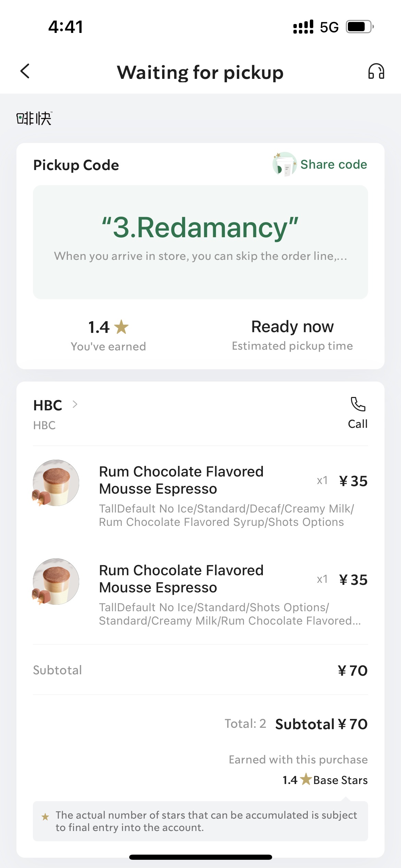Open second Rum Chocolate Mousse Espresso thumbnail
Viewport: 401px width, 868px height.
[x=56, y=581]
